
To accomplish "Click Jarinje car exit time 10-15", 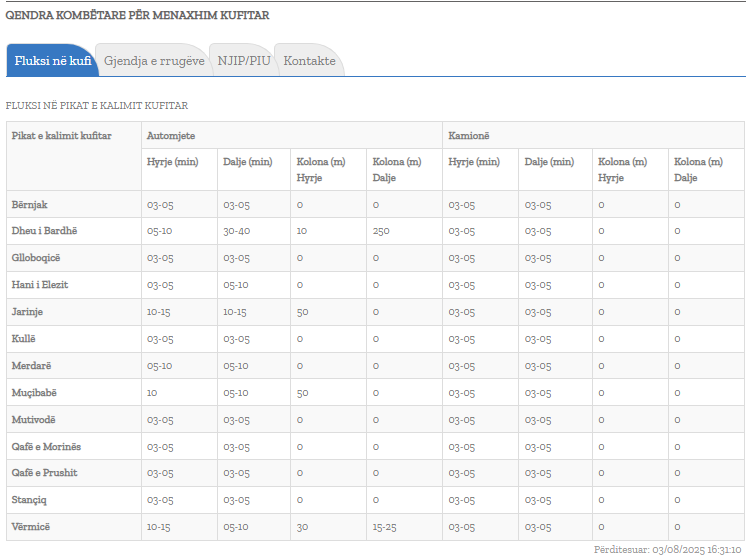I will [235, 312].
